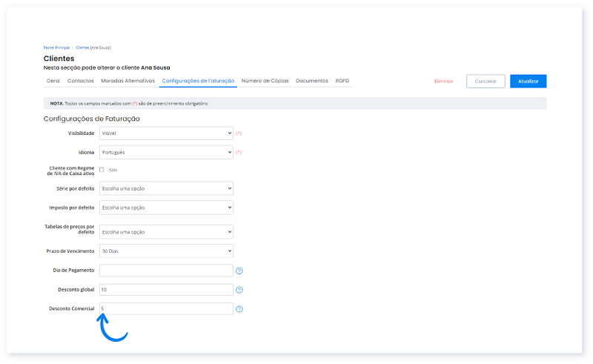Viewport: 593px width, 364px height.
Task: Click help icon beside Desconto global field
Action: pos(239,290)
